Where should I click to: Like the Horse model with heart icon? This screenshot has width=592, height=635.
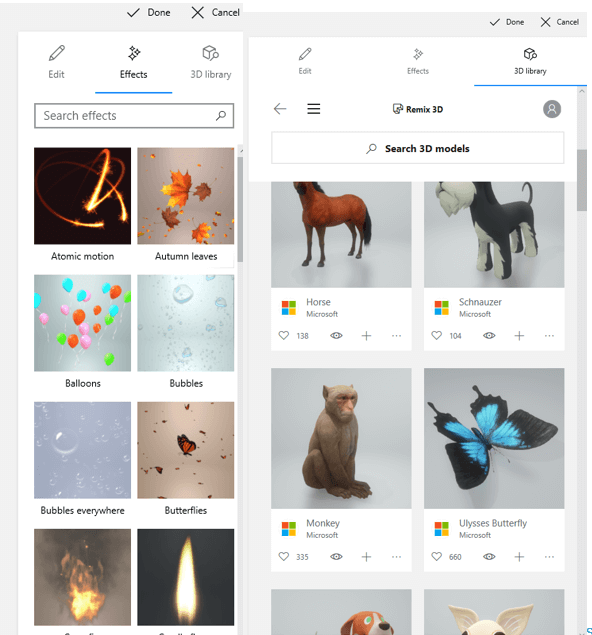tap(284, 335)
